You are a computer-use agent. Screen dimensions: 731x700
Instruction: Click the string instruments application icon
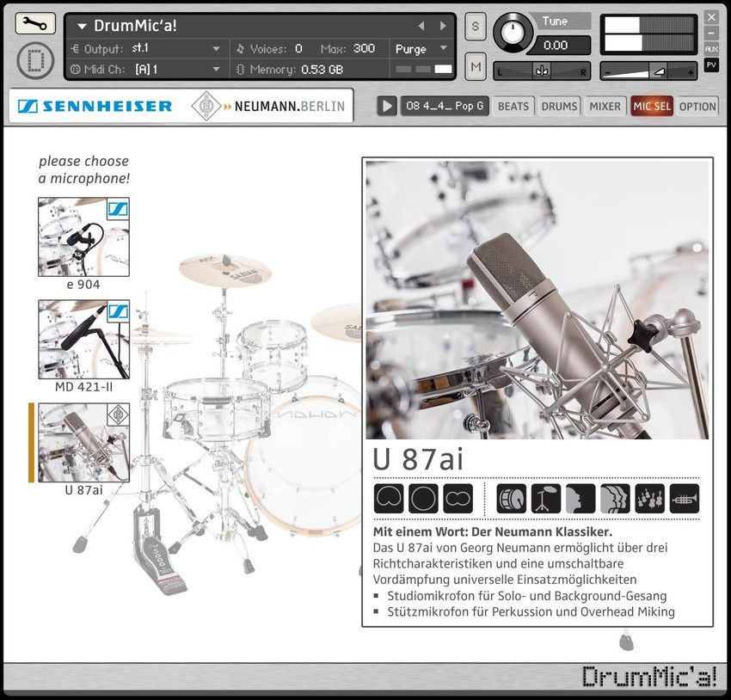[649, 498]
